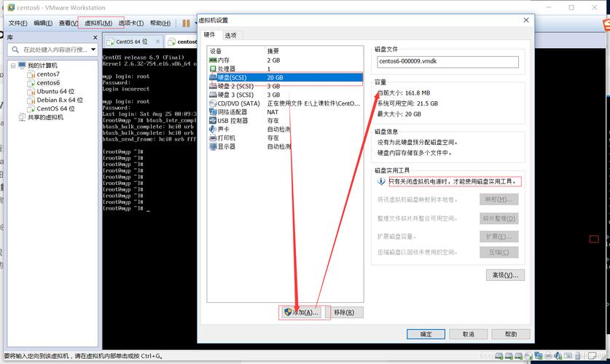Select the 处理器 processor device row
610x364 pixels.
[x=285, y=68]
